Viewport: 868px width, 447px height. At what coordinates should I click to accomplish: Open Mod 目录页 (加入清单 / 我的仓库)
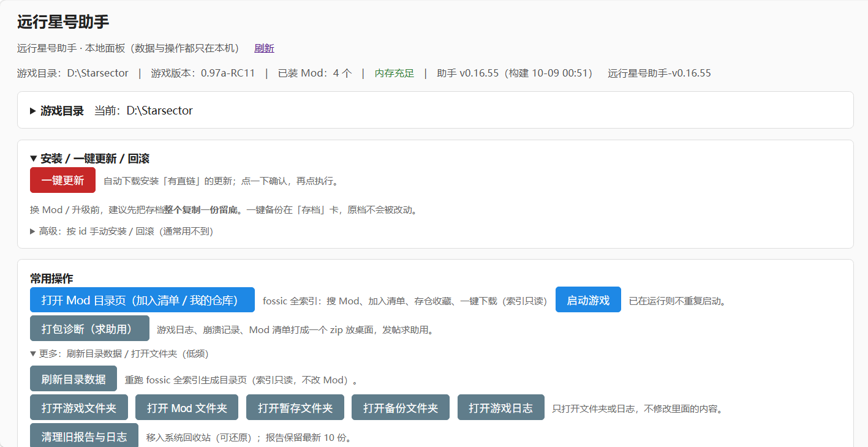point(142,300)
